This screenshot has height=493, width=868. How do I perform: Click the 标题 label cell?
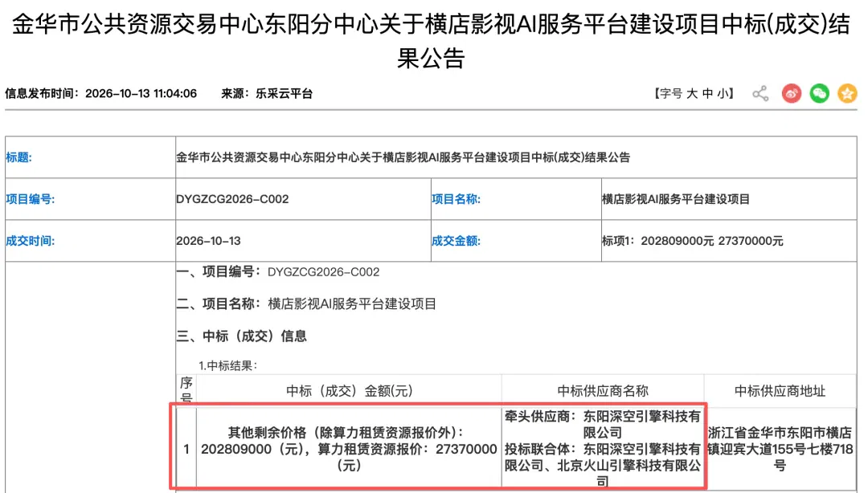pyautogui.click(x=90, y=157)
